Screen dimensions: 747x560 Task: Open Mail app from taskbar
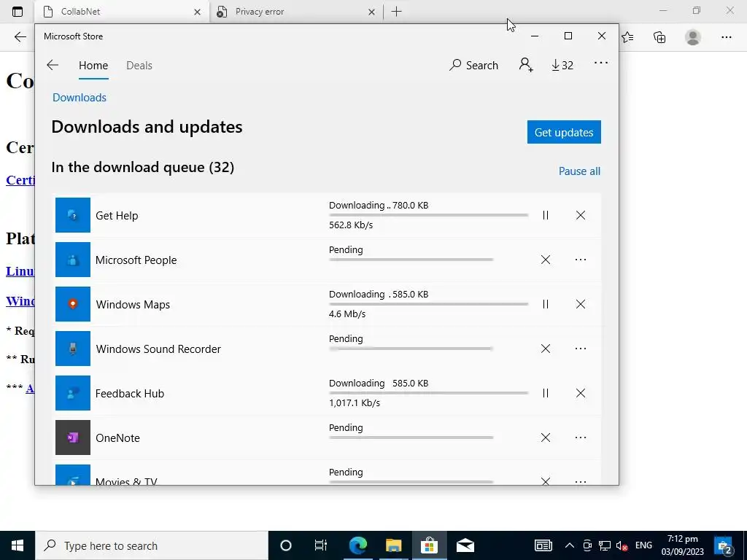coord(465,545)
